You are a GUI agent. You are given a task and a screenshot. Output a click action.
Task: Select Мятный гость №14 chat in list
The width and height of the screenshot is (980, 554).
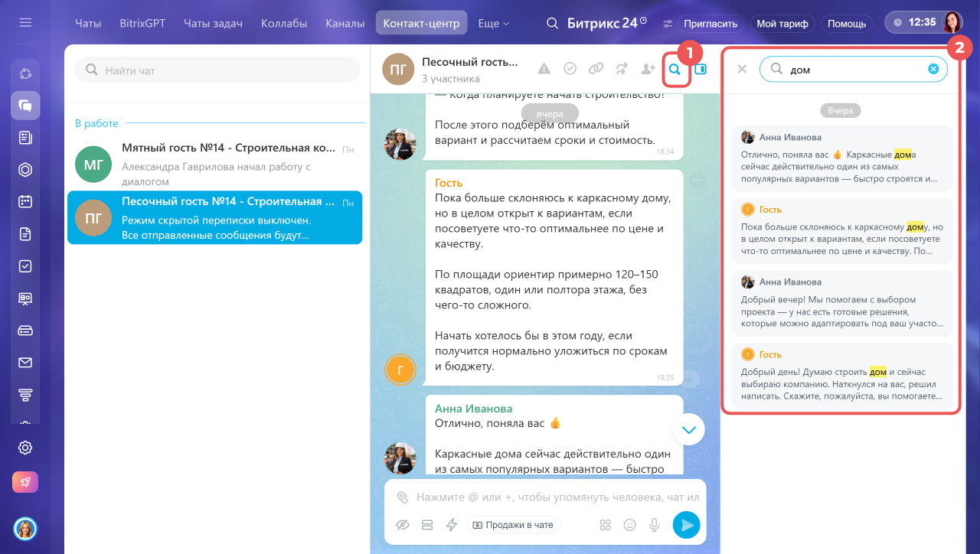coord(215,165)
